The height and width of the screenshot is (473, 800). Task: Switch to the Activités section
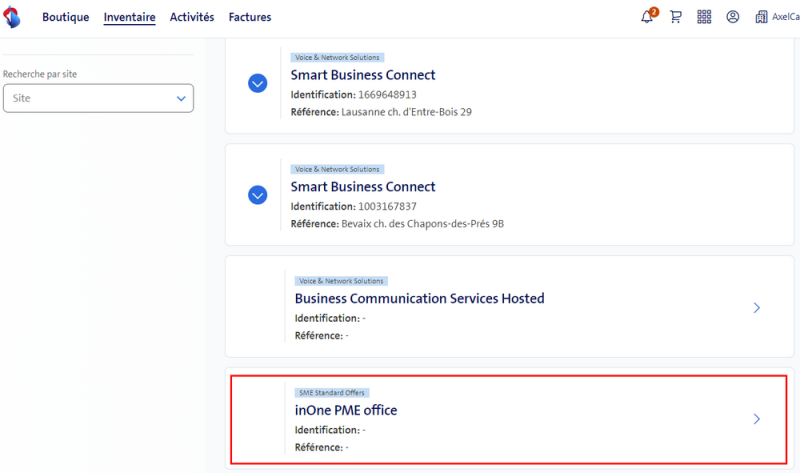pyautogui.click(x=192, y=17)
